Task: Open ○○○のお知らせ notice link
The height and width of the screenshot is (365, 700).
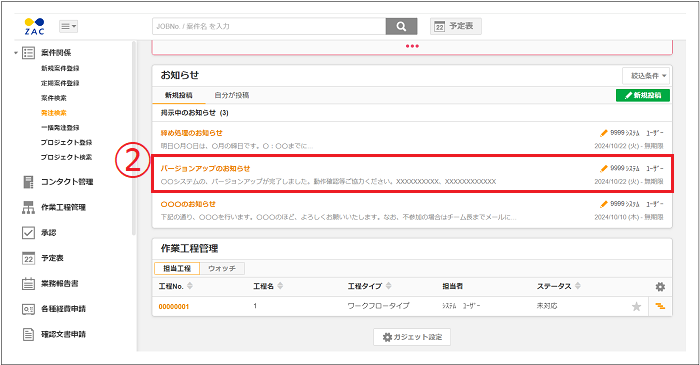Action: 188,204
